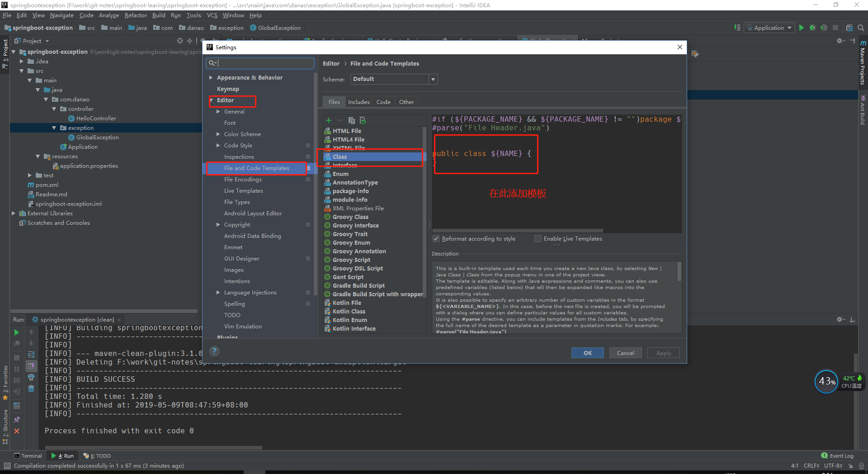Click Cancel in Settings dialog

click(x=625, y=353)
